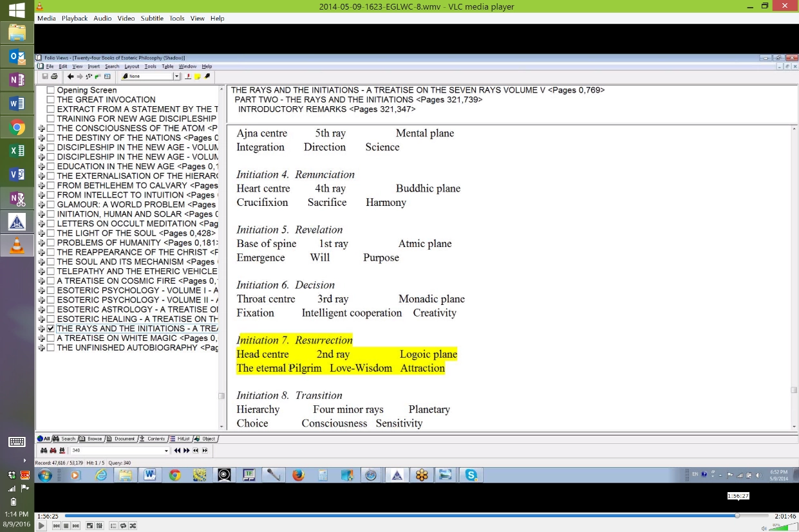Image resolution: width=799 pixels, height=532 pixels.
Task: Expand ESOTERIC HEALING tree node
Action: 42,319
